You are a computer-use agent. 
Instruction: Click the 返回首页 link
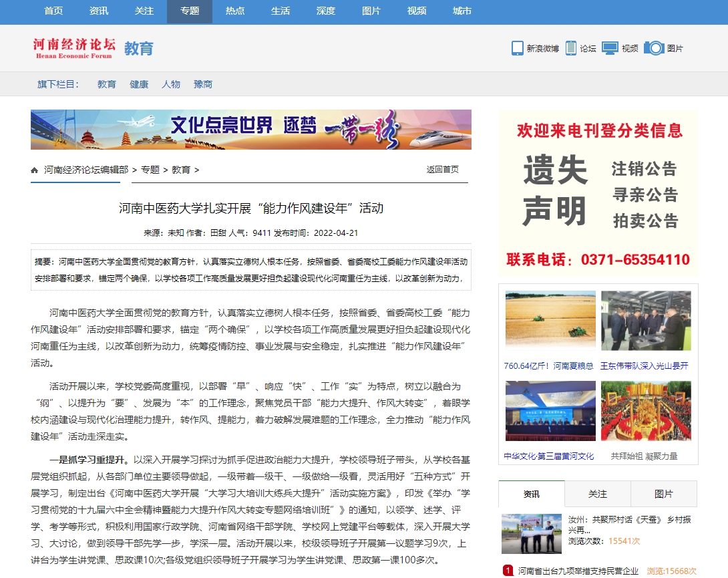442,170
